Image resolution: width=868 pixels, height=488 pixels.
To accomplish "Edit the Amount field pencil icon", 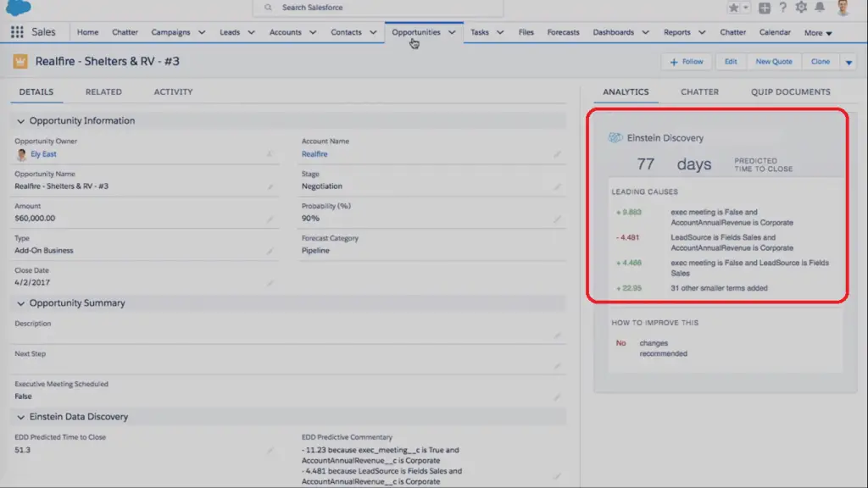I will coord(270,219).
